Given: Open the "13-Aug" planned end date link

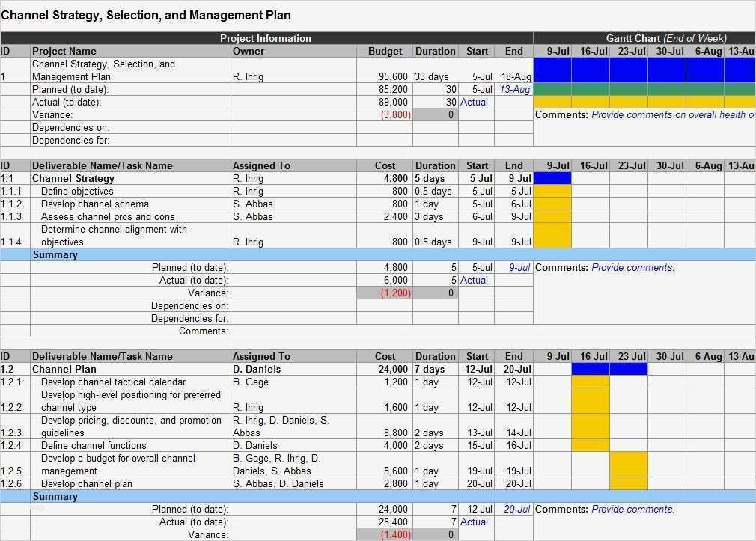Looking at the screenshot, I should pos(515,89).
